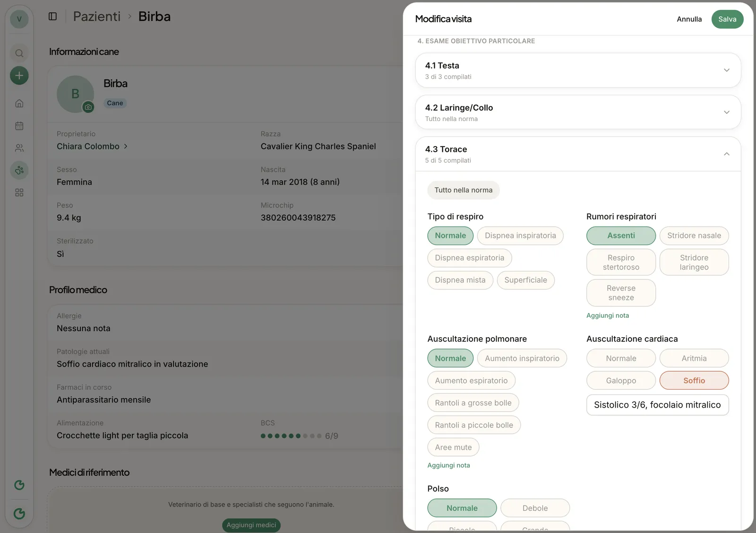Choose Superficiale breathing type
The width and height of the screenshot is (756, 533).
(x=525, y=280)
